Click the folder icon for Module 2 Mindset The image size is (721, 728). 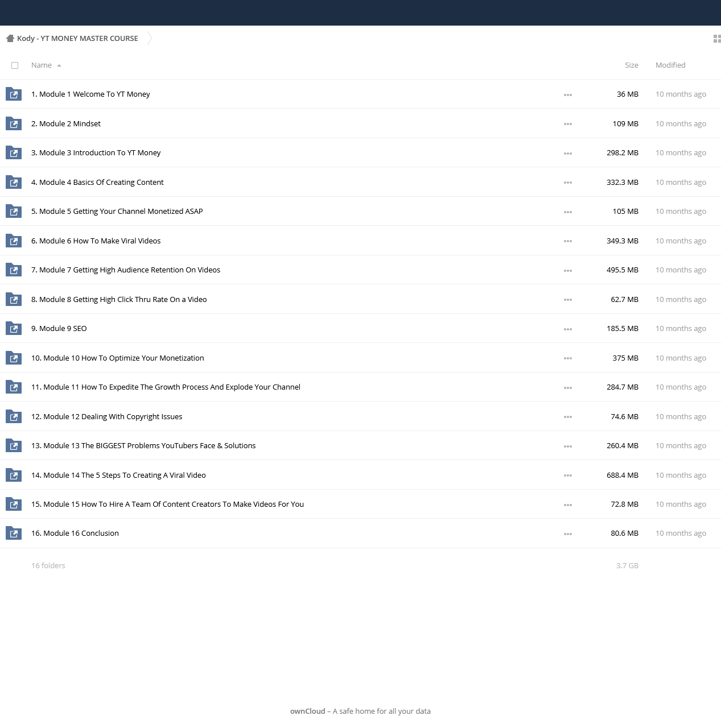pyautogui.click(x=14, y=123)
